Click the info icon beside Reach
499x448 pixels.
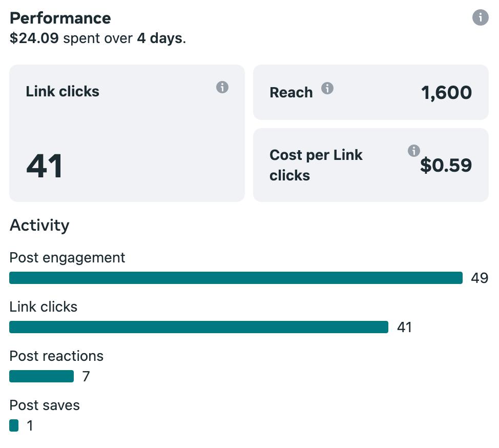pos(327,88)
